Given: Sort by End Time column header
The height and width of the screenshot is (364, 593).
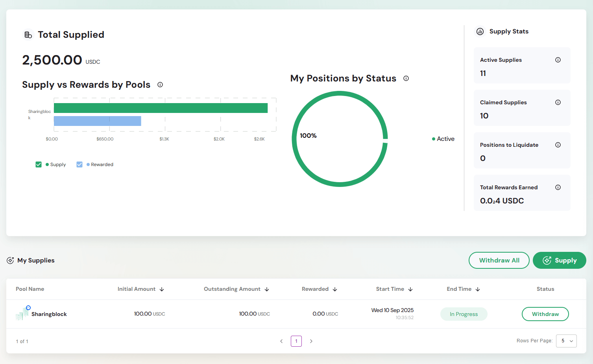Looking at the screenshot, I should (x=463, y=289).
